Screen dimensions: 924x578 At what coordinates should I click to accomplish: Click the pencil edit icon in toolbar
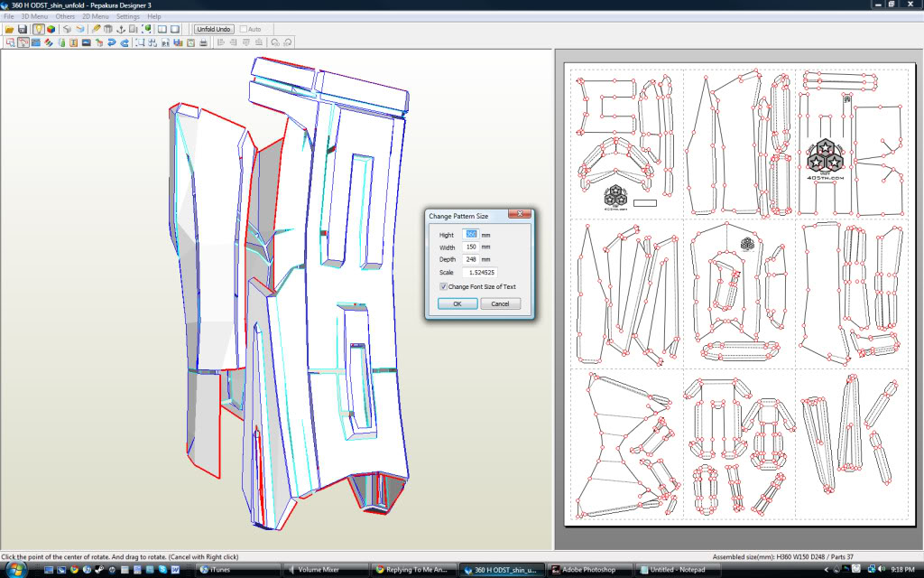tap(96, 29)
